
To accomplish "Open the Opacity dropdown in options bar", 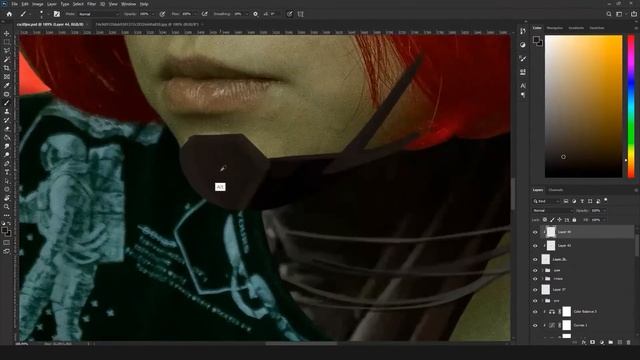I will pos(153,14).
